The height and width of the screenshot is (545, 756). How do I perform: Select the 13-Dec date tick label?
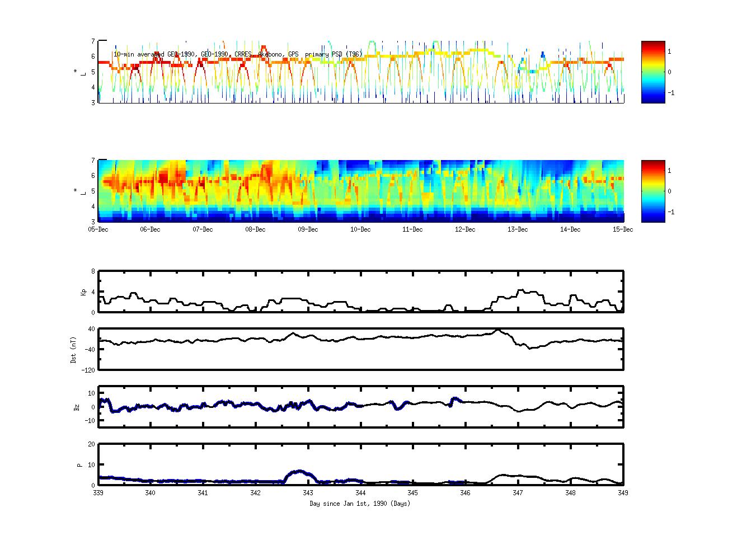coord(518,229)
